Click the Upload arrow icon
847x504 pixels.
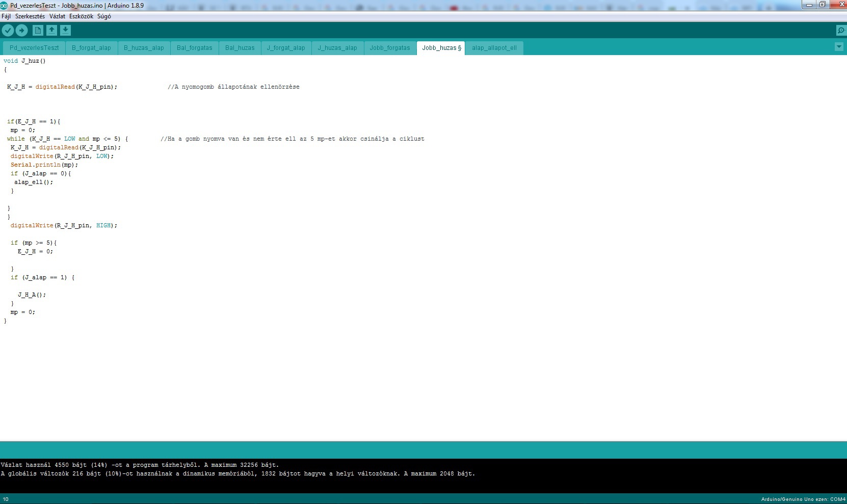click(x=21, y=31)
